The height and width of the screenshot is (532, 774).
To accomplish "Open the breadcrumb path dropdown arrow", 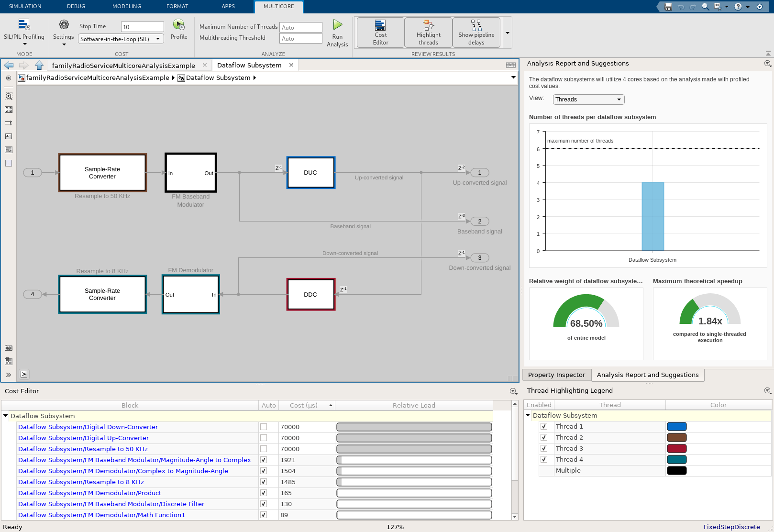I will pyautogui.click(x=513, y=78).
